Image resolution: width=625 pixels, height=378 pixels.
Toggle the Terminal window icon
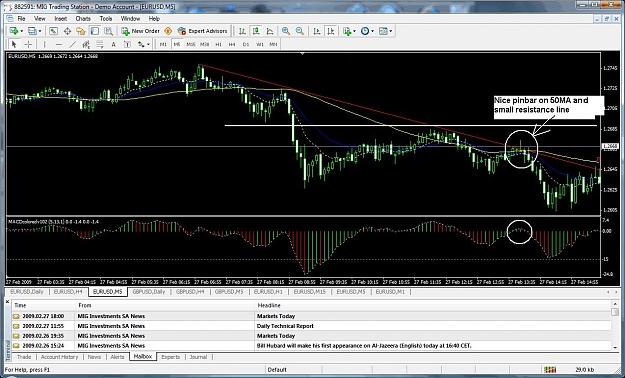coord(94,31)
